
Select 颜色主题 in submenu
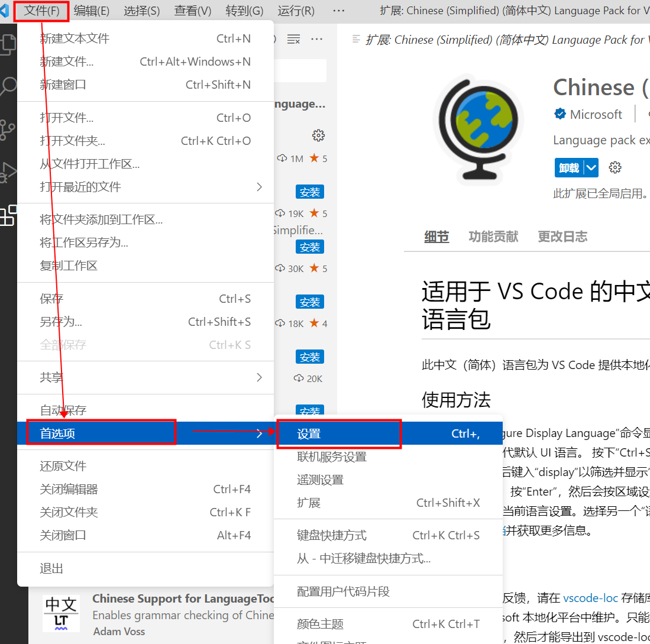[x=389, y=624]
